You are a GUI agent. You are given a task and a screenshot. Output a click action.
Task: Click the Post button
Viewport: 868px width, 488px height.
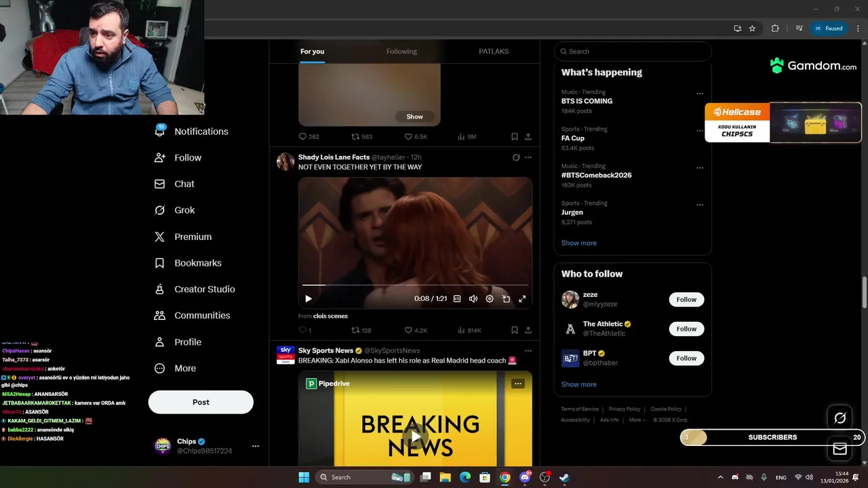[x=201, y=402]
